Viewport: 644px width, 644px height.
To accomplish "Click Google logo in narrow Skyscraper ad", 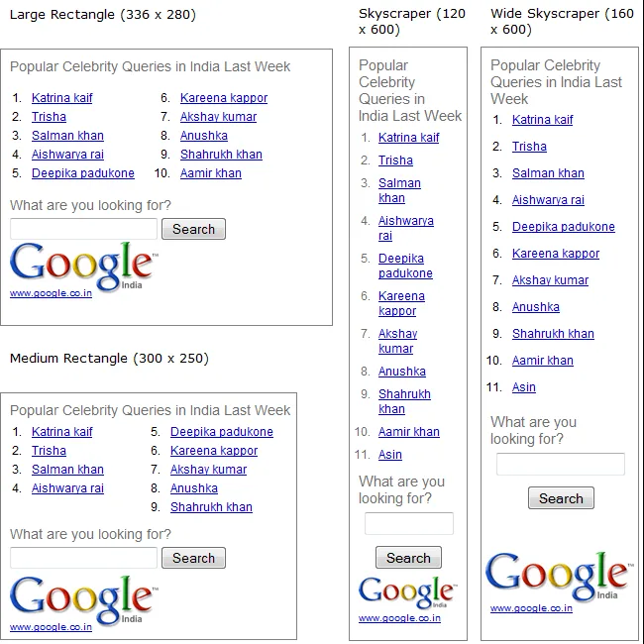I will [x=406, y=591].
